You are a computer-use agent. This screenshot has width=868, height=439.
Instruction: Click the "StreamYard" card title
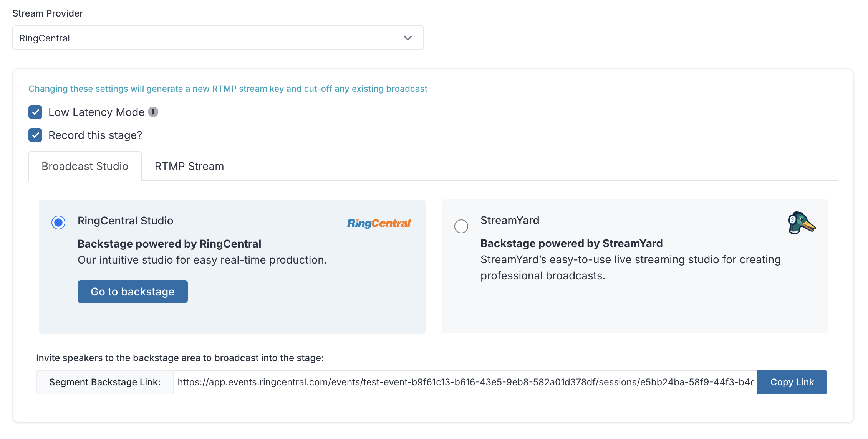pyautogui.click(x=510, y=220)
